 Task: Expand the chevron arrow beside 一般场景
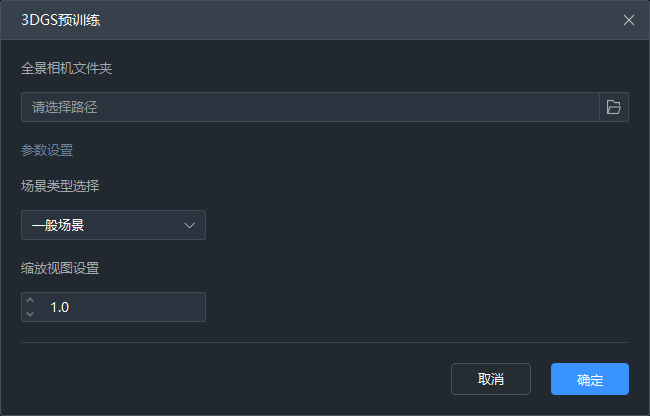[x=190, y=225]
